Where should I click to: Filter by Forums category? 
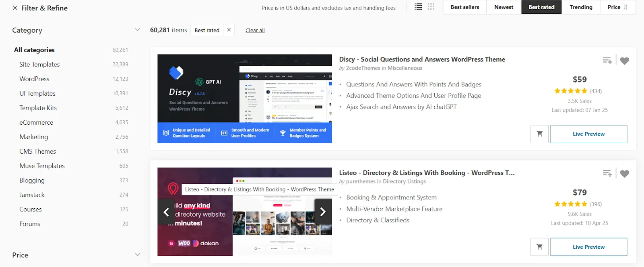pyautogui.click(x=30, y=224)
